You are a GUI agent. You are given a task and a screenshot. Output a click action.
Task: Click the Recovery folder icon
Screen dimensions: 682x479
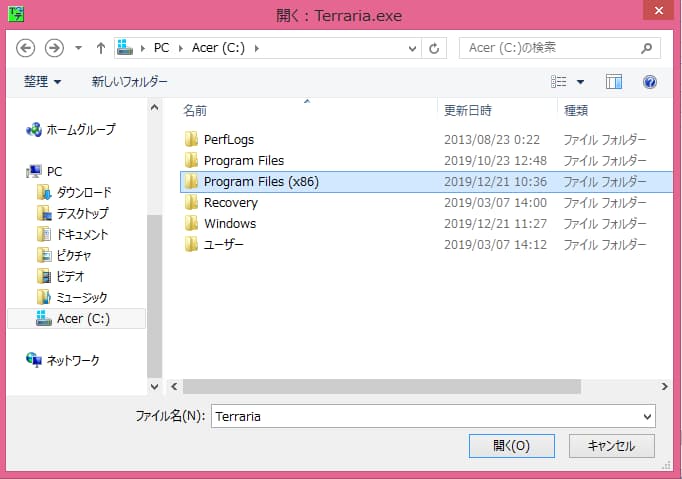(191, 202)
